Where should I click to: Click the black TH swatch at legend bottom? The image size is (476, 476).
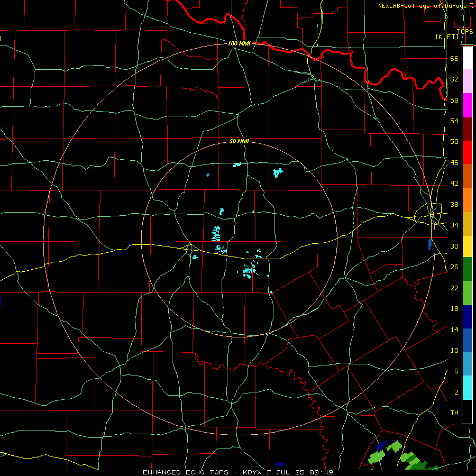[x=467, y=411]
